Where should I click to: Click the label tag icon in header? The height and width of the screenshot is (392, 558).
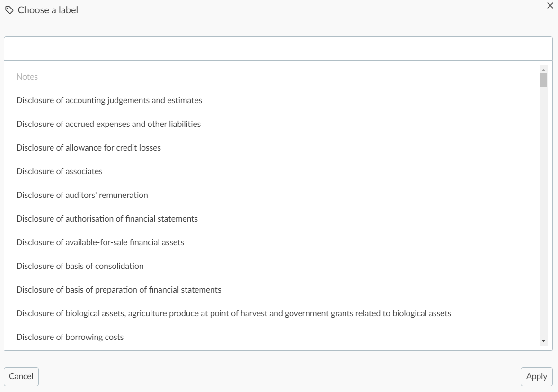pyautogui.click(x=9, y=10)
